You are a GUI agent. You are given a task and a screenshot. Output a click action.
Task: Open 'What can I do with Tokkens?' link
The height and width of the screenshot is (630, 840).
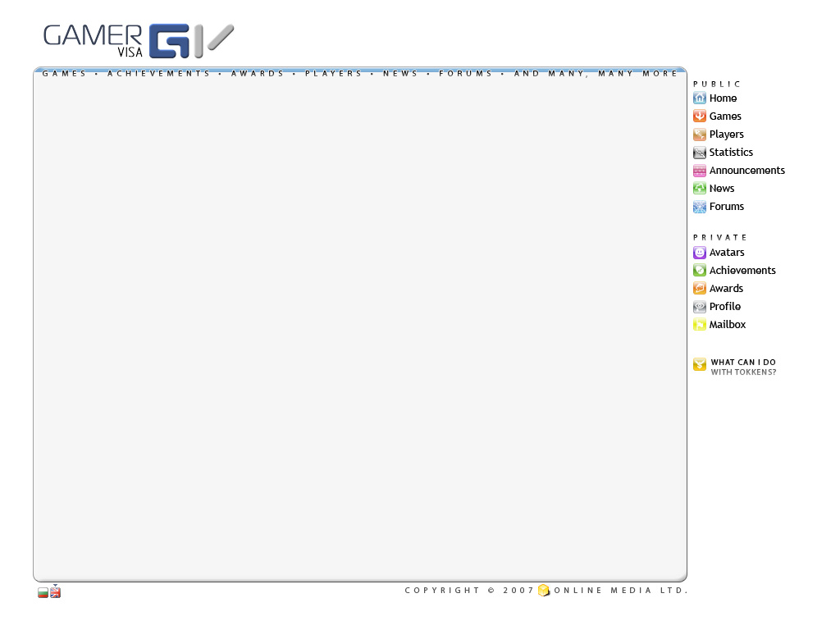tap(742, 367)
